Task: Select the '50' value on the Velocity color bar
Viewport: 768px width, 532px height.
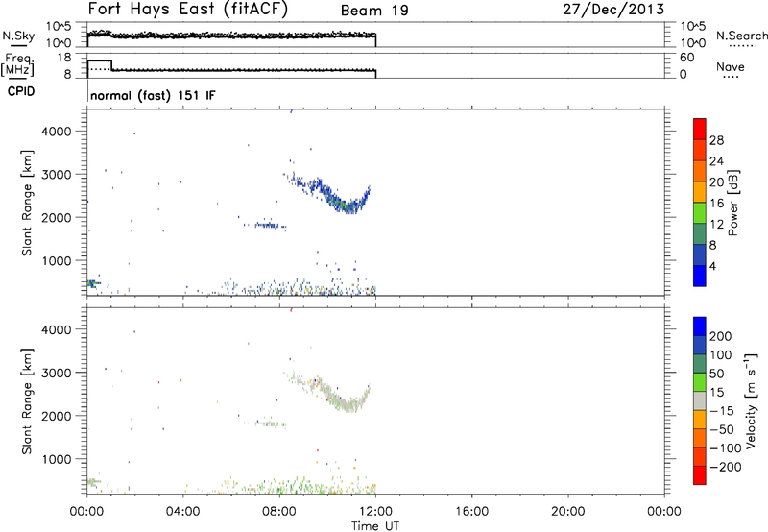Action: point(717,374)
